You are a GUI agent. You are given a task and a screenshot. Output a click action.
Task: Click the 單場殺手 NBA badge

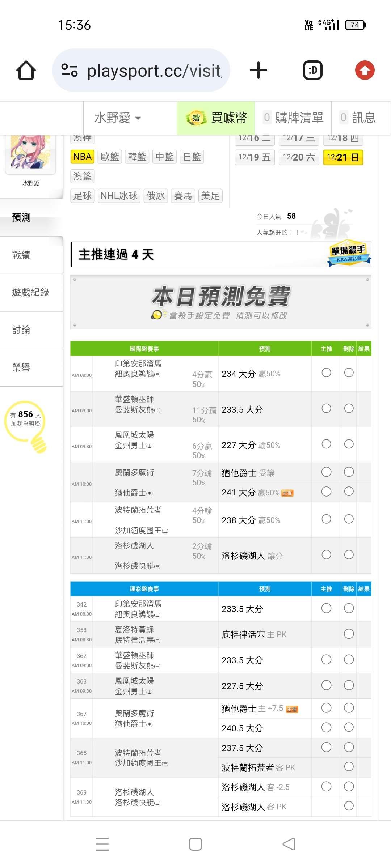pos(349,253)
